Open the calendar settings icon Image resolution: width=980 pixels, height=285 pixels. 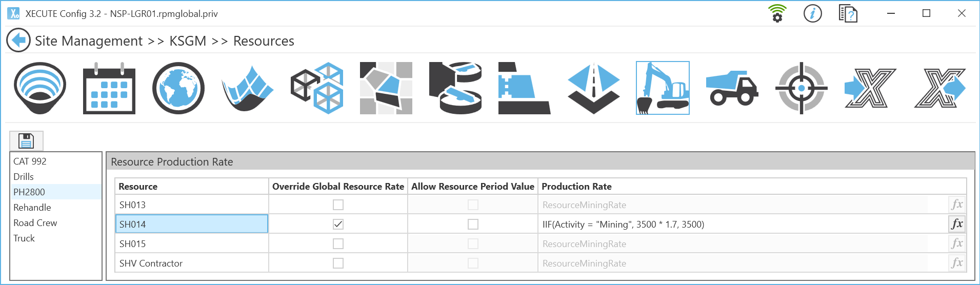pos(109,88)
